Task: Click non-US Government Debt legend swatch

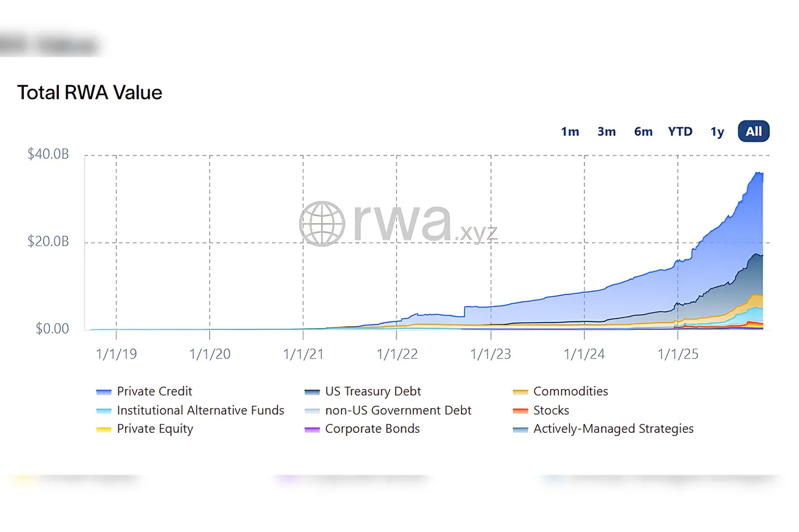Action: pyautogui.click(x=312, y=411)
